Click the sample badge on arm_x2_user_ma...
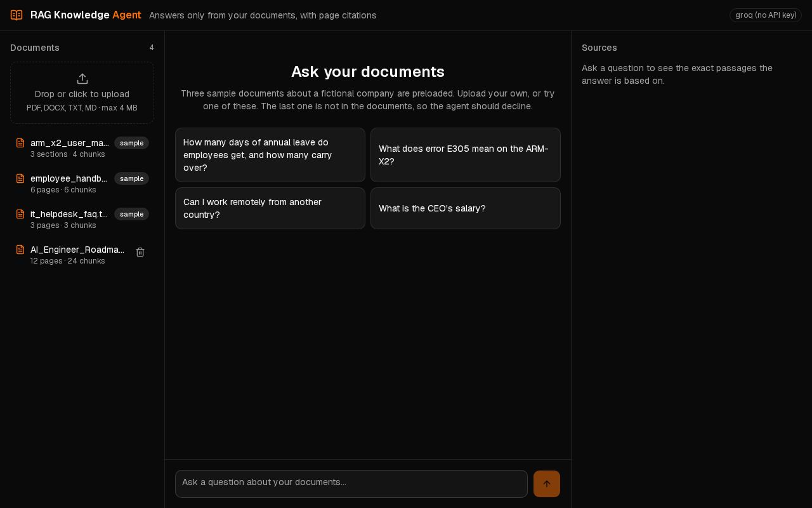The height and width of the screenshot is (508, 812). click(132, 143)
